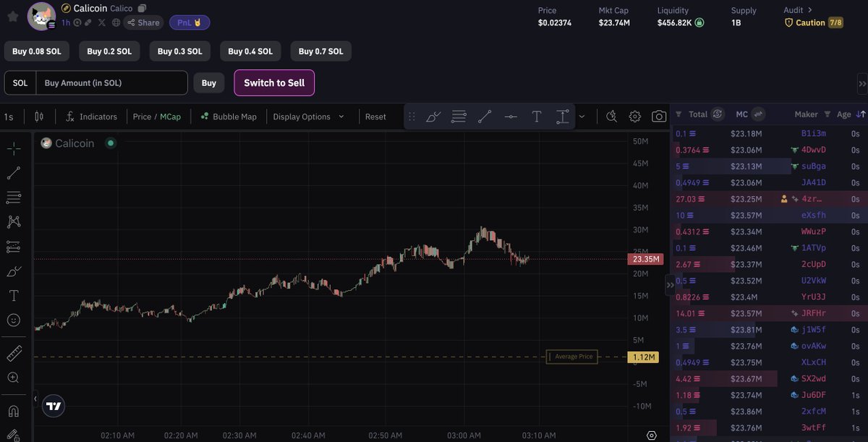This screenshot has width=868, height=442.
Task: Expand the drawing toolbar chevron
Action: (582, 116)
